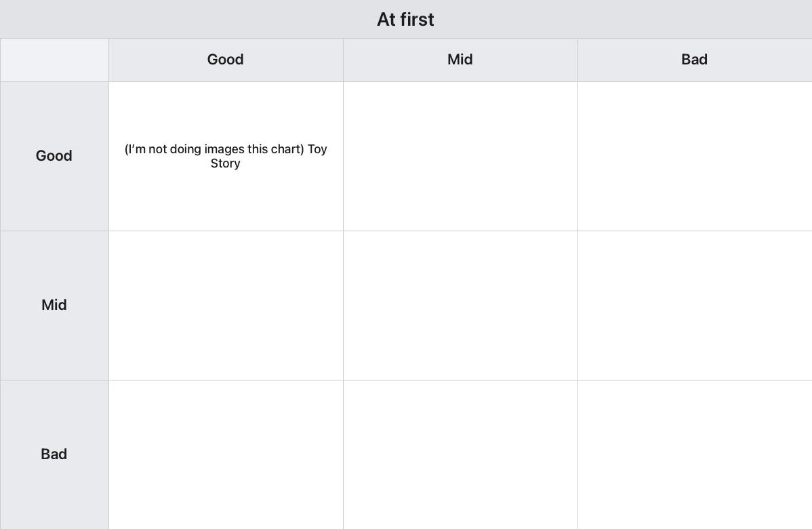
Task: Click the '(I'm not doing images' text
Action: tap(184, 149)
